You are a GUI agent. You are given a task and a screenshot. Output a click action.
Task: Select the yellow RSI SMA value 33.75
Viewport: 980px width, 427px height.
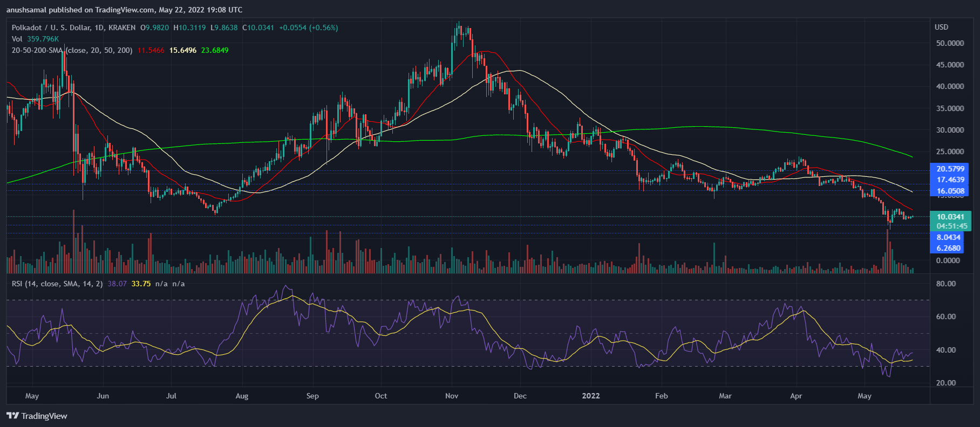(141, 284)
